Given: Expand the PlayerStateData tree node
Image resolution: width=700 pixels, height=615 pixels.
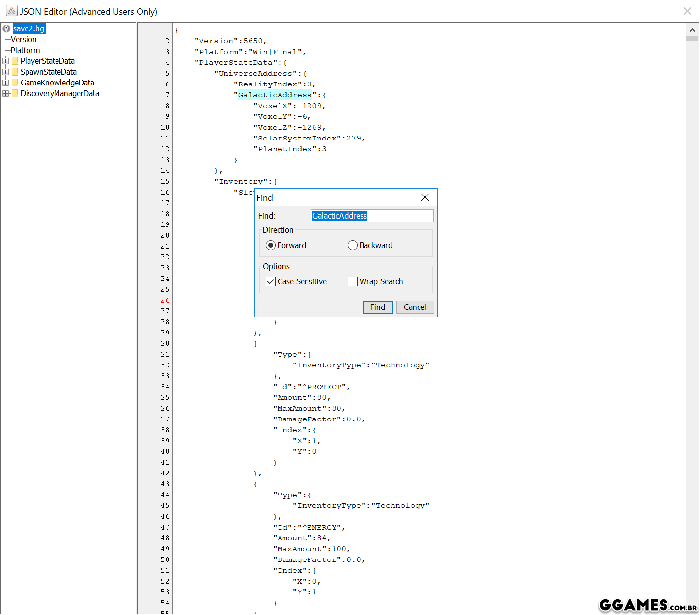Looking at the screenshot, I should coord(5,61).
